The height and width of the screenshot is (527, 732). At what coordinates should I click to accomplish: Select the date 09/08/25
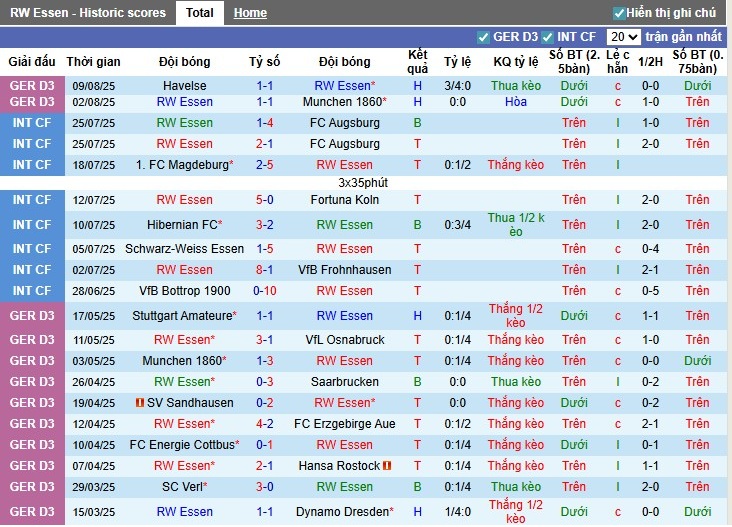pos(93,86)
